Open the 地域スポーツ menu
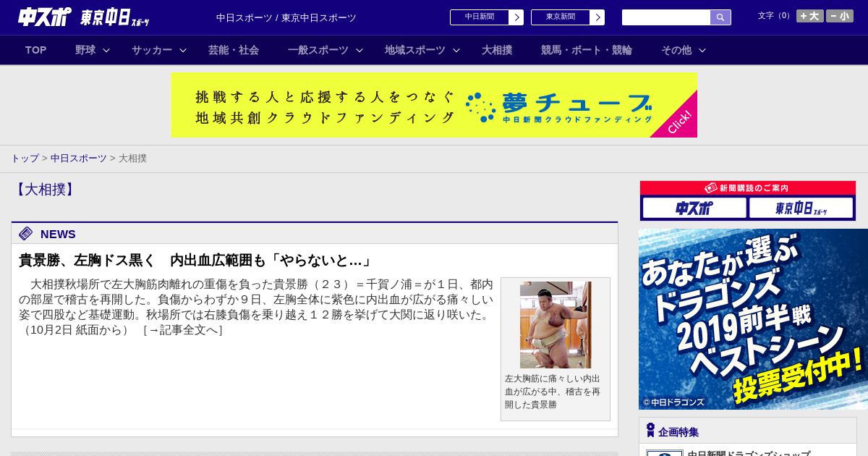Viewport: 868px width, 456px height. [x=415, y=50]
